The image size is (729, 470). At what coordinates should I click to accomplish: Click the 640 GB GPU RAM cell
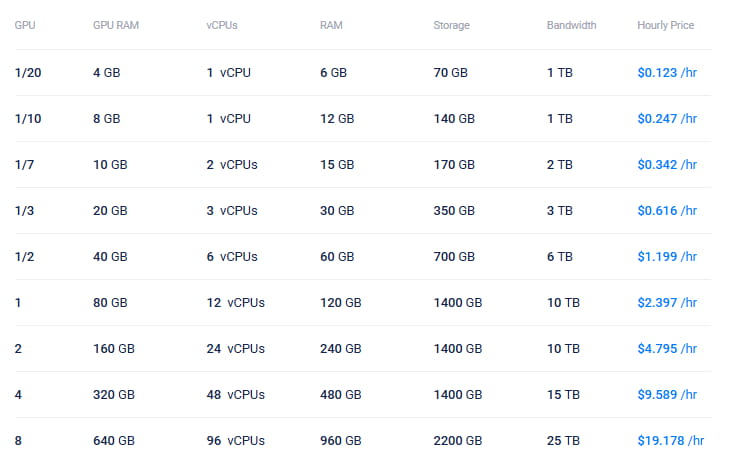[113, 440]
